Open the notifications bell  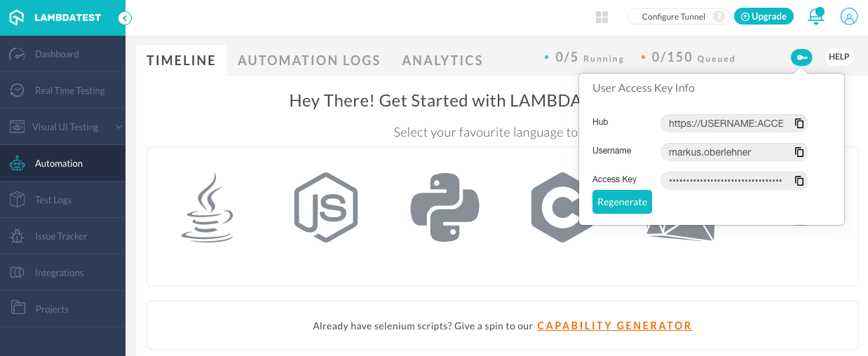[815, 17]
